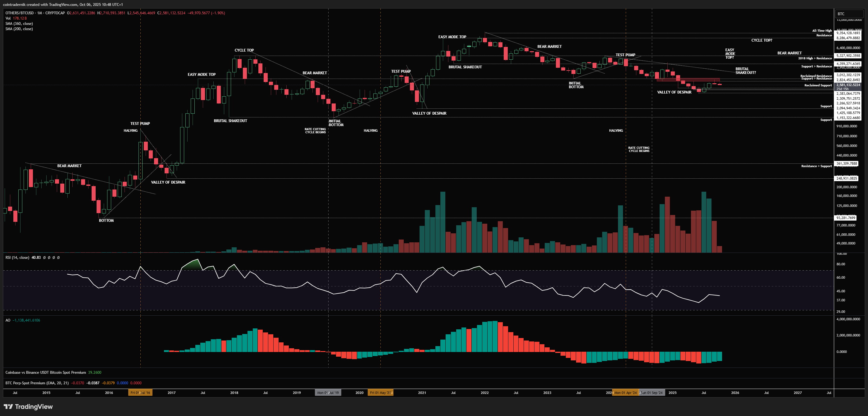The width and height of the screenshot is (868, 416).
Task: Select the AO indicator legend
Action: pos(8,320)
